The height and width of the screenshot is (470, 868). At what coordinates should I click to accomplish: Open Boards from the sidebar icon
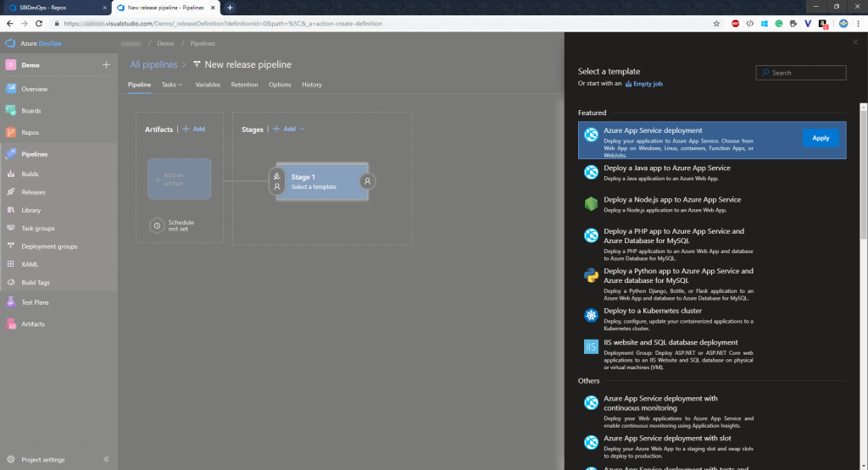(10, 111)
